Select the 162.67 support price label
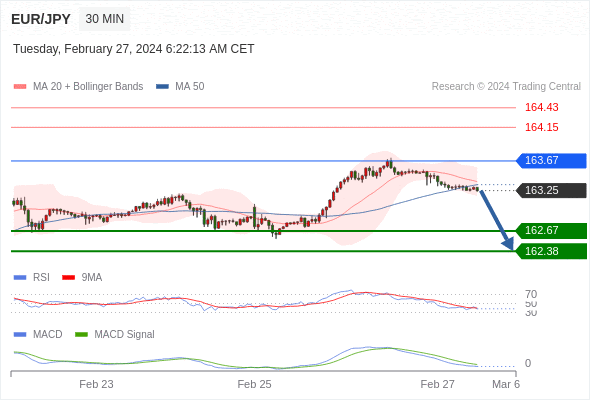Viewport: 590px width, 400px height. pos(551,230)
